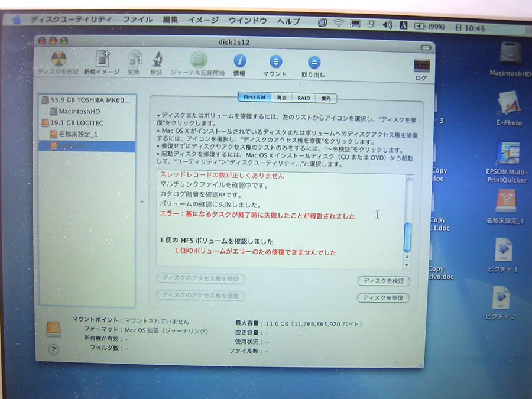This screenshot has height=399, width=532.
Task: Open the ヘルプ menu
Action: click(288, 21)
